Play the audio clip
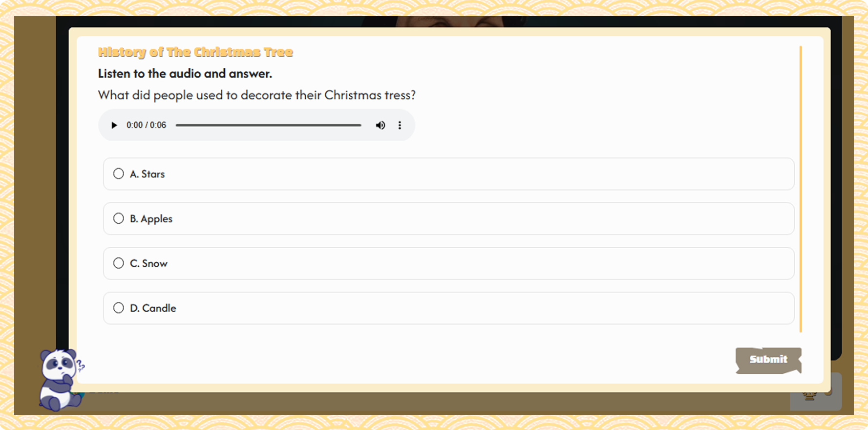Image resolution: width=868 pixels, height=430 pixels. click(114, 125)
